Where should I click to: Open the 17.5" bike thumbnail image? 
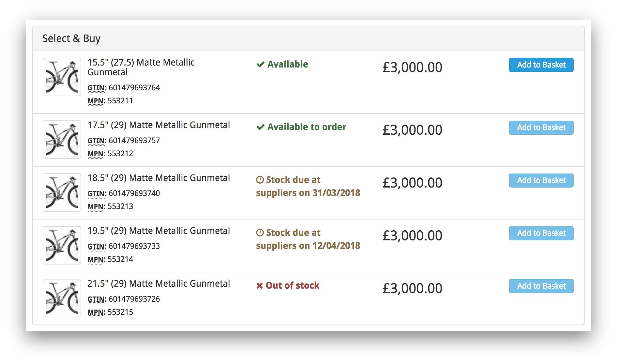62,140
